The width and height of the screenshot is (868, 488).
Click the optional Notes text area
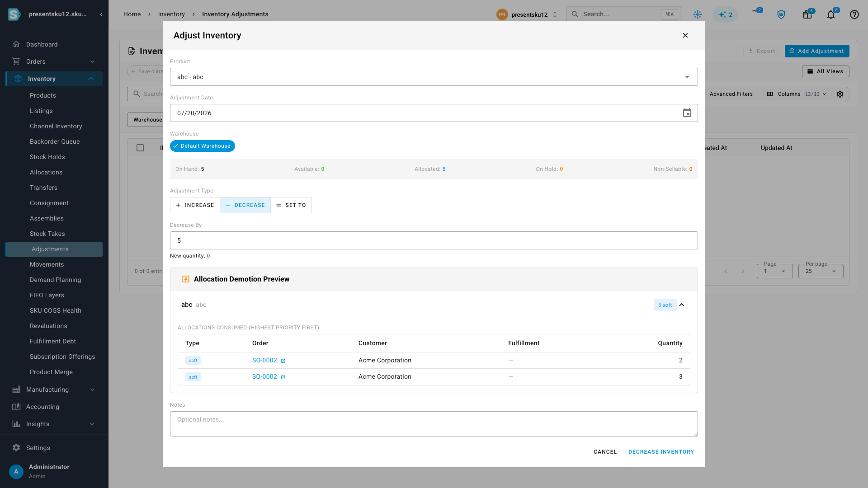434,424
